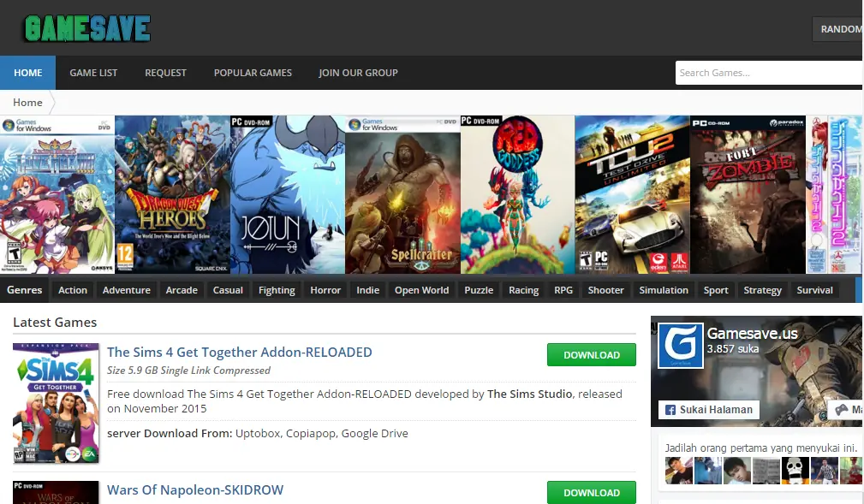Click the skull avatar in Facebook fans
864x504 pixels.
(x=795, y=471)
